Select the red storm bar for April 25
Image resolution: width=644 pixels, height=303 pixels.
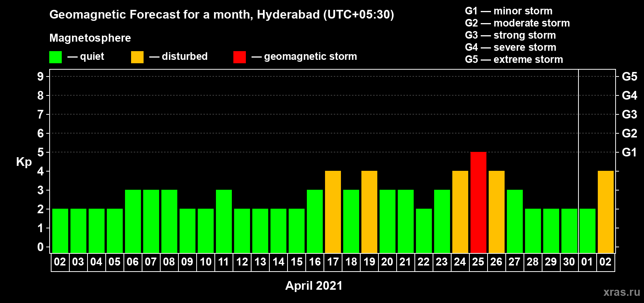[x=478, y=202]
